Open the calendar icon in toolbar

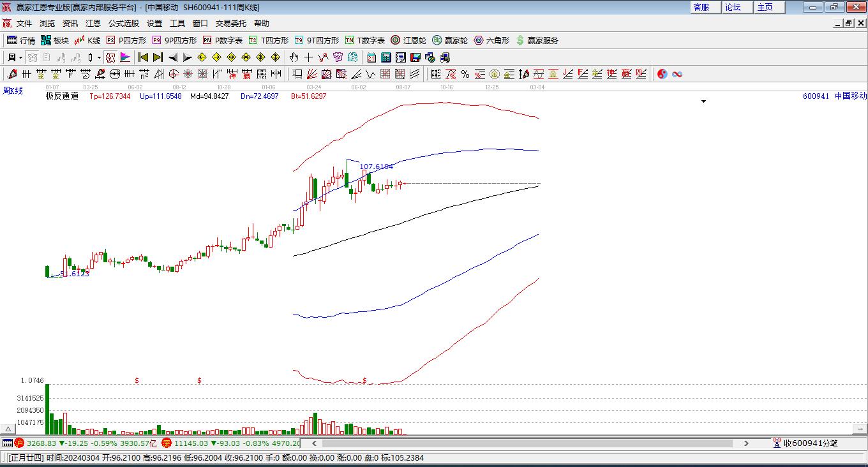371,57
